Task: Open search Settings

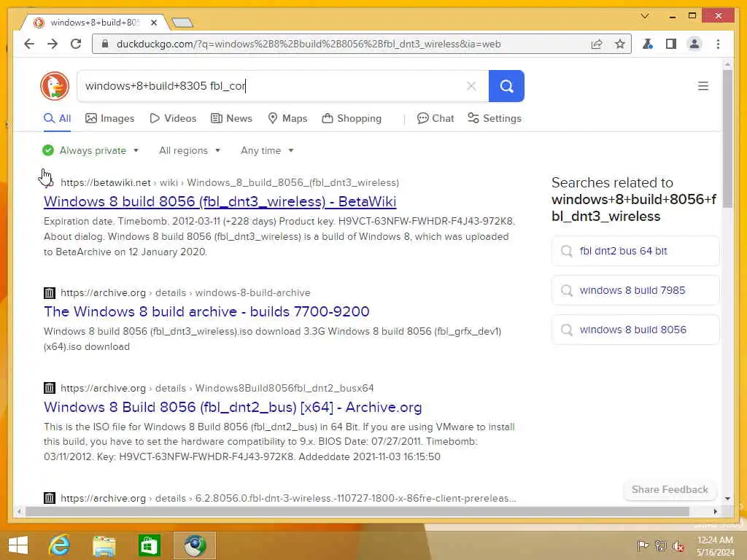Action: click(x=495, y=119)
